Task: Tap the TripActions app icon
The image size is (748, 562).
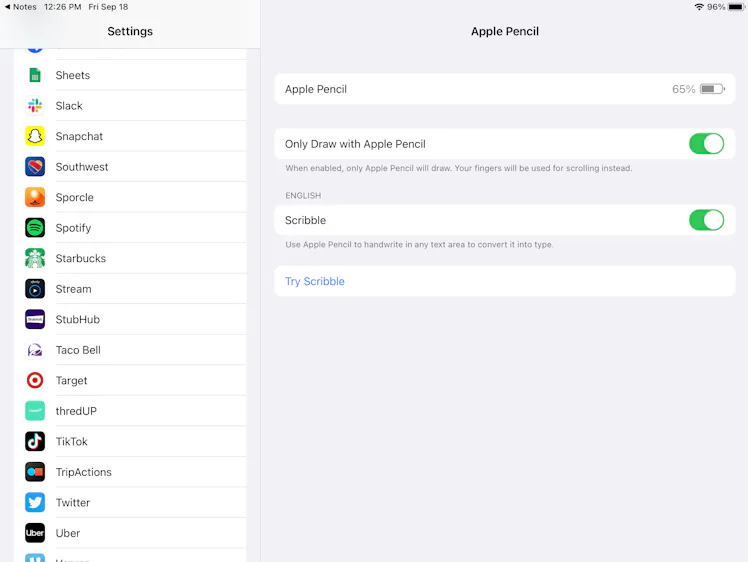Action: click(35, 472)
